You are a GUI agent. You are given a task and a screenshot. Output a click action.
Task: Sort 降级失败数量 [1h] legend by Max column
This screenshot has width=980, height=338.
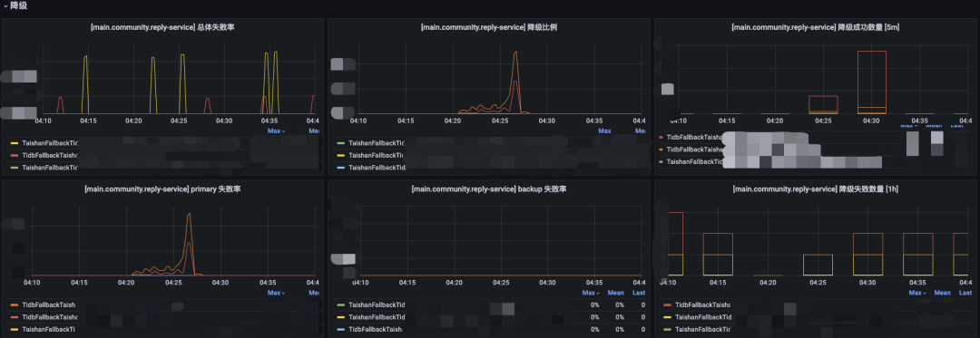click(x=916, y=293)
